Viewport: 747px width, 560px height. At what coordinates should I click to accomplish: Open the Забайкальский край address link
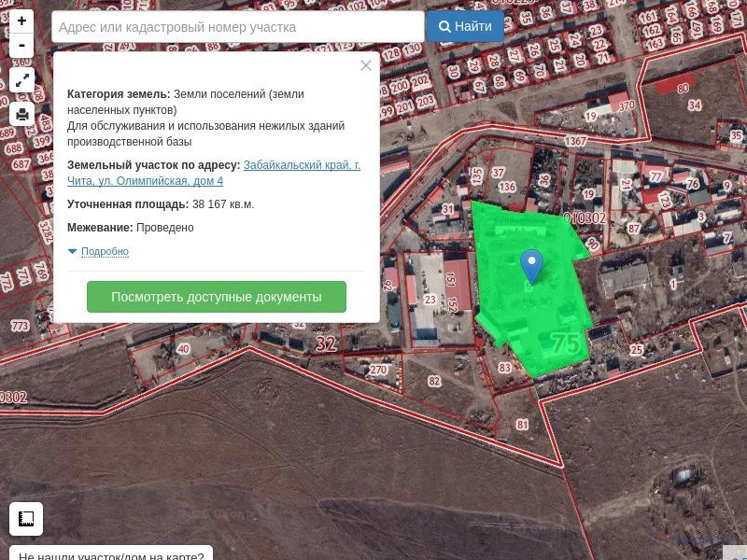302,165
